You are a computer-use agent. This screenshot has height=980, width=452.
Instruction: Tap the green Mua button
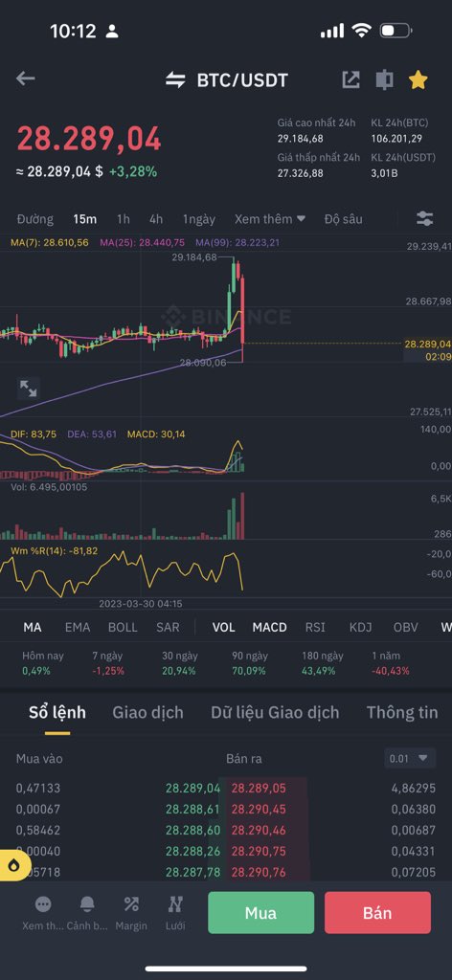point(260,912)
